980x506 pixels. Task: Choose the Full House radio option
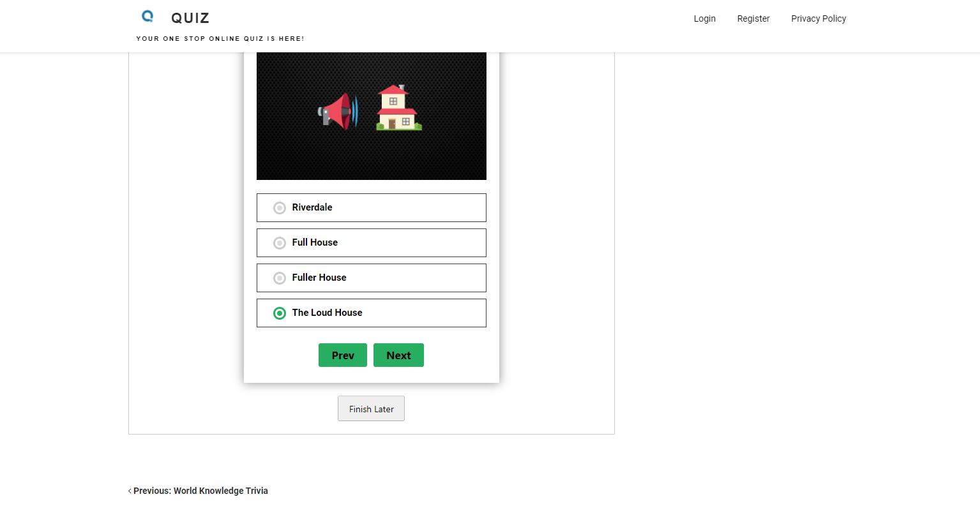pyautogui.click(x=280, y=243)
